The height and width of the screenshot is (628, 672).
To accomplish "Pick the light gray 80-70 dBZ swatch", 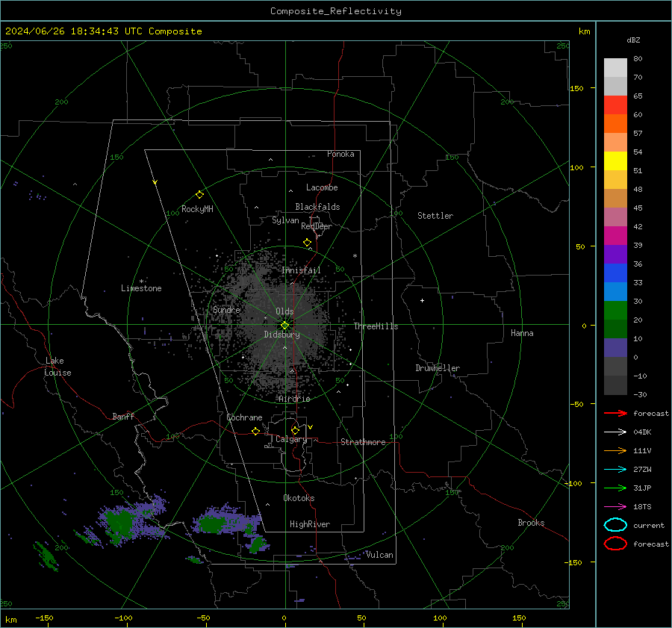I will pyautogui.click(x=615, y=68).
